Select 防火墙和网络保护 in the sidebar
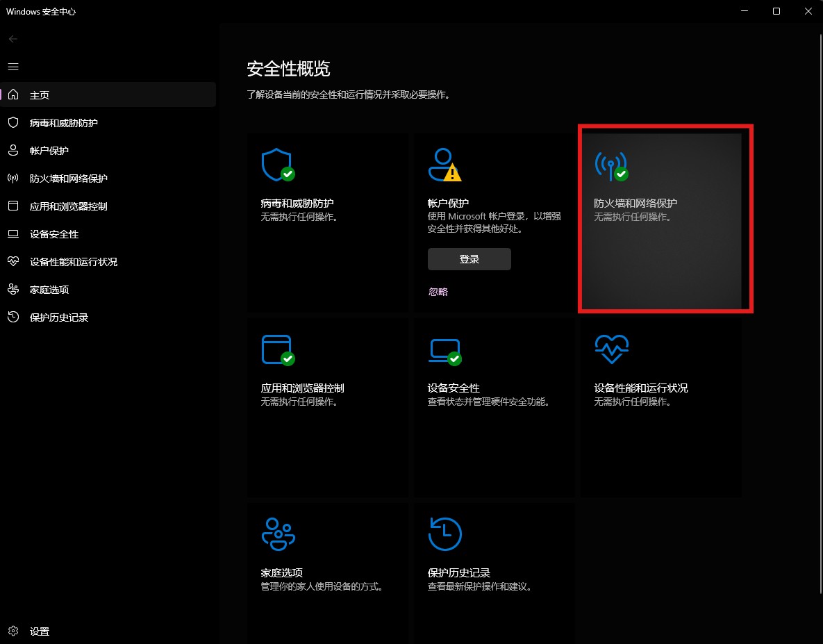The width and height of the screenshot is (823, 644). point(68,179)
